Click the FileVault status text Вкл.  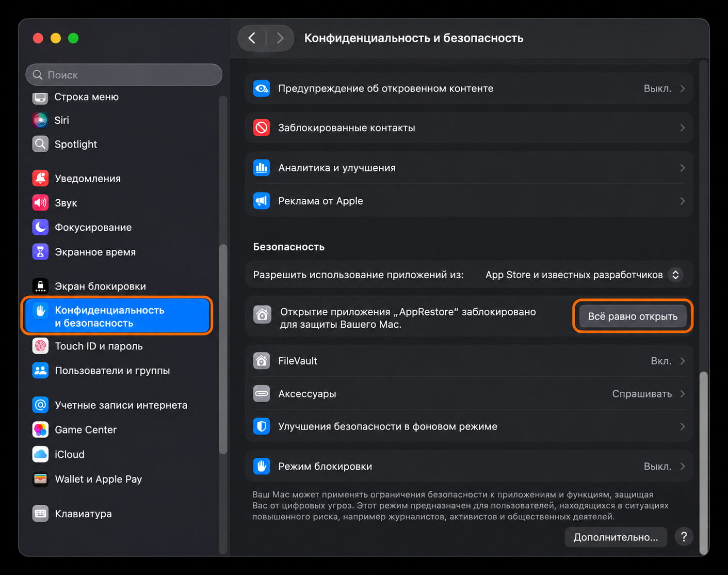point(661,361)
